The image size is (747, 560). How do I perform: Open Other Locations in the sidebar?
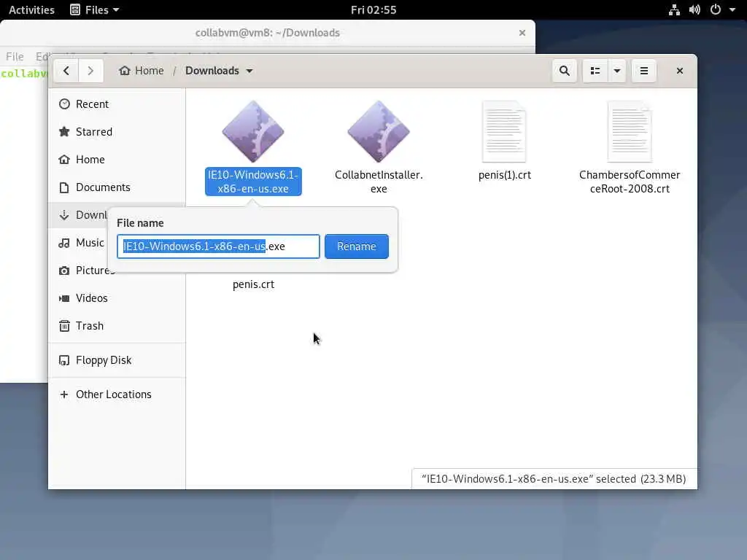(x=117, y=394)
